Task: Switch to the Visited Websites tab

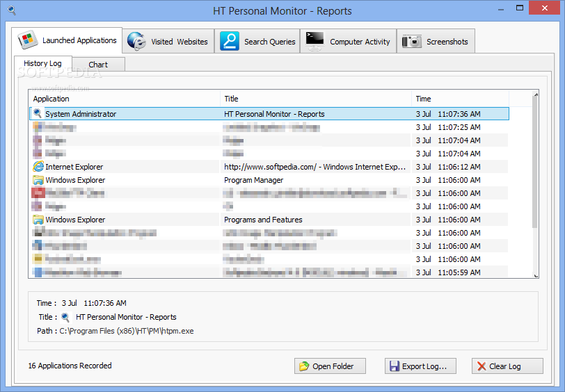Action: (168, 42)
